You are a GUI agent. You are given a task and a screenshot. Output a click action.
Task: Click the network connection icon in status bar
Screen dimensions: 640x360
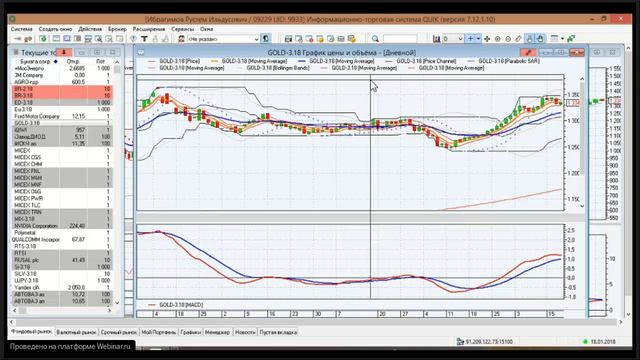[460, 342]
